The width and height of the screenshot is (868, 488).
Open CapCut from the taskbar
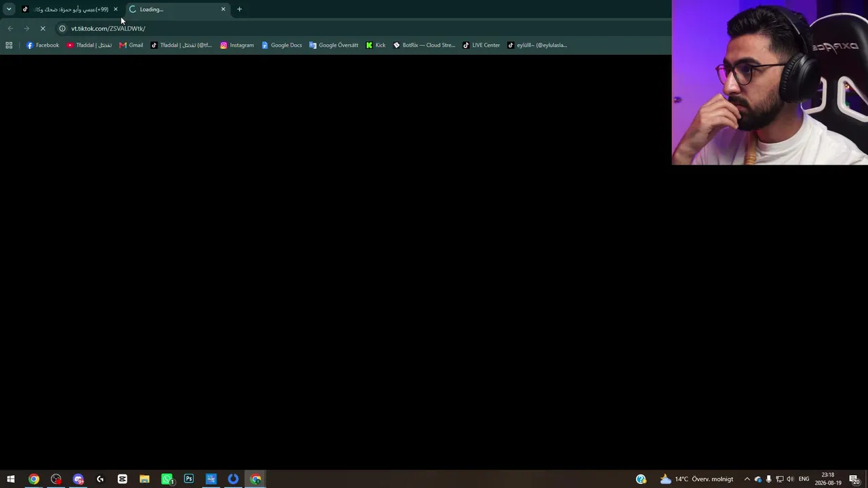point(123,479)
